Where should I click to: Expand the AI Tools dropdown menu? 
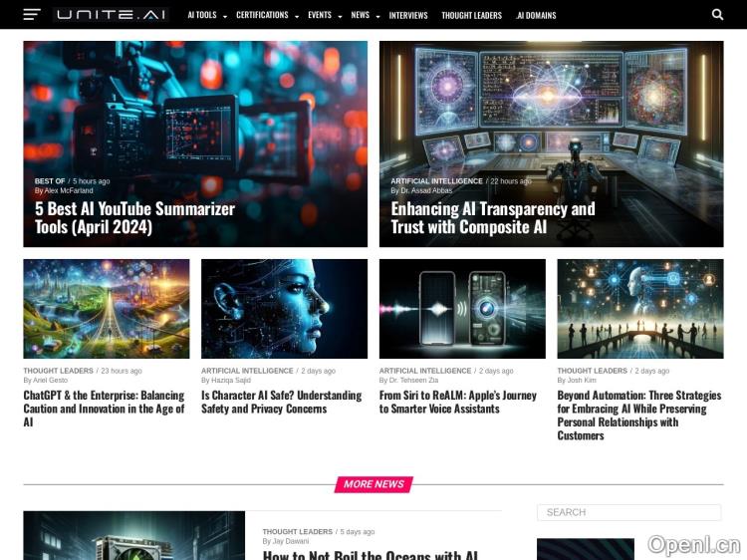(206, 16)
